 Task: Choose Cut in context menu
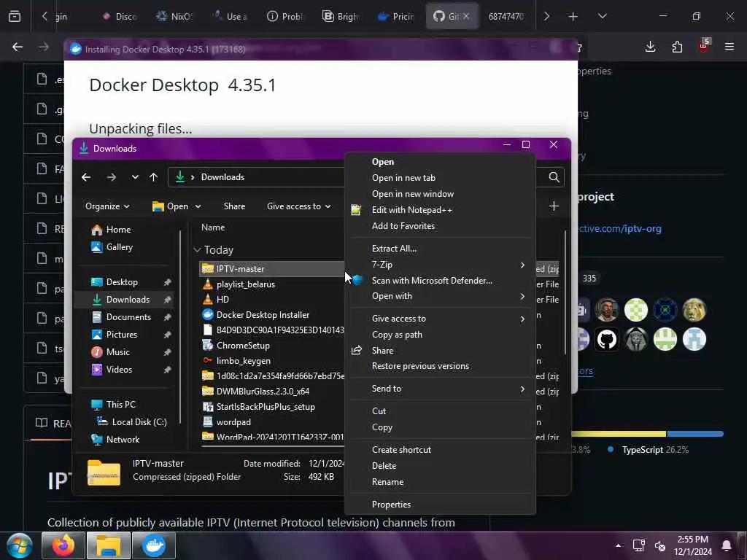coord(440,411)
